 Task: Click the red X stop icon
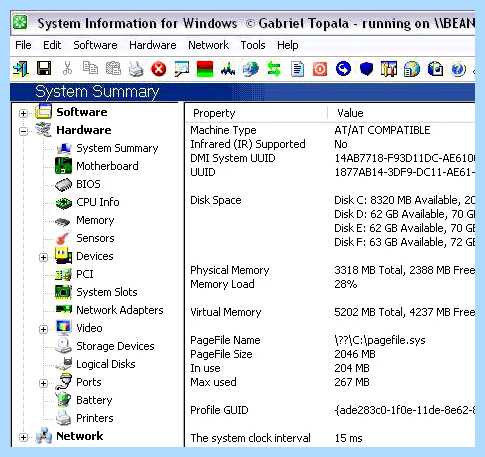(159, 69)
